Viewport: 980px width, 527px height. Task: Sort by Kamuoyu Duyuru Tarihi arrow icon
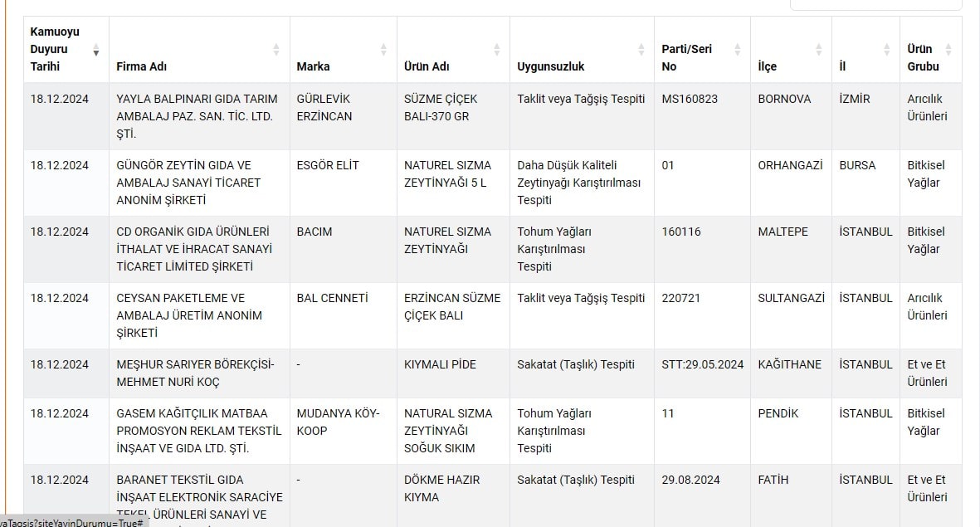[96, 49]
